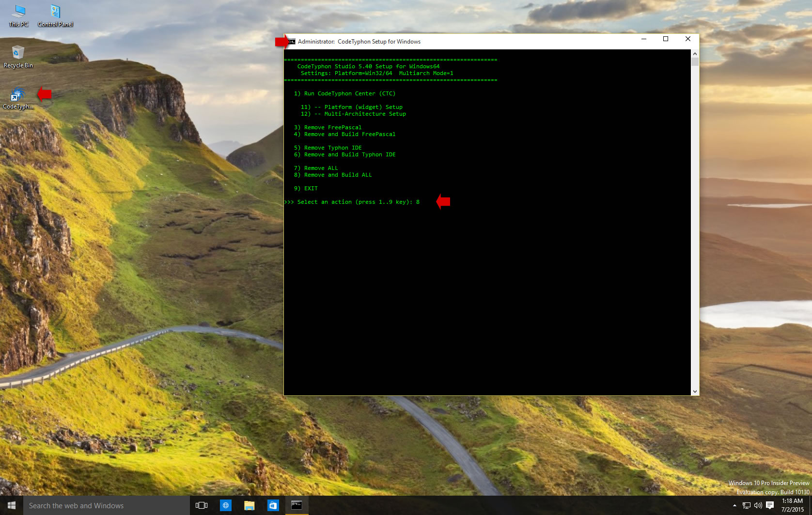The height and width of the screenshot is (515, 812).
Task: Click the '4) Remove and Build FreePascal' line
Action: point(344,134)
